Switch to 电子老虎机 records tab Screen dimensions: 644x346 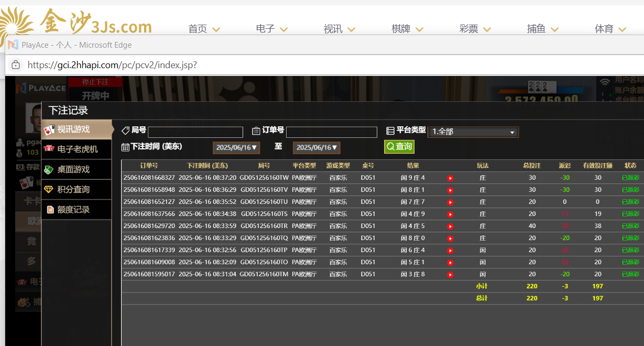click(77, 149)
